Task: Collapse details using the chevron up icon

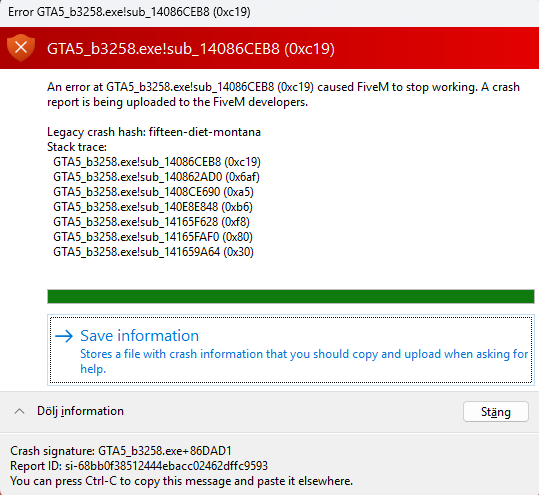Action: [20, 411]
